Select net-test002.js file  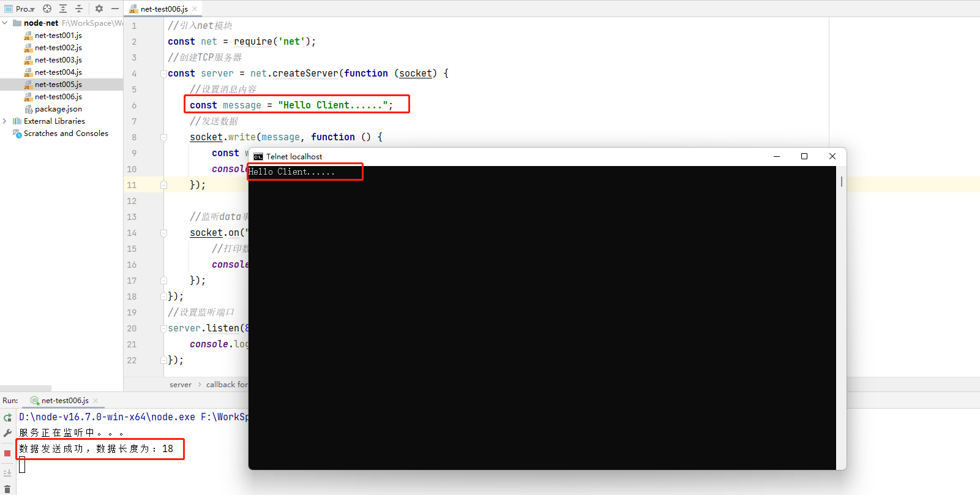(58, 48)
